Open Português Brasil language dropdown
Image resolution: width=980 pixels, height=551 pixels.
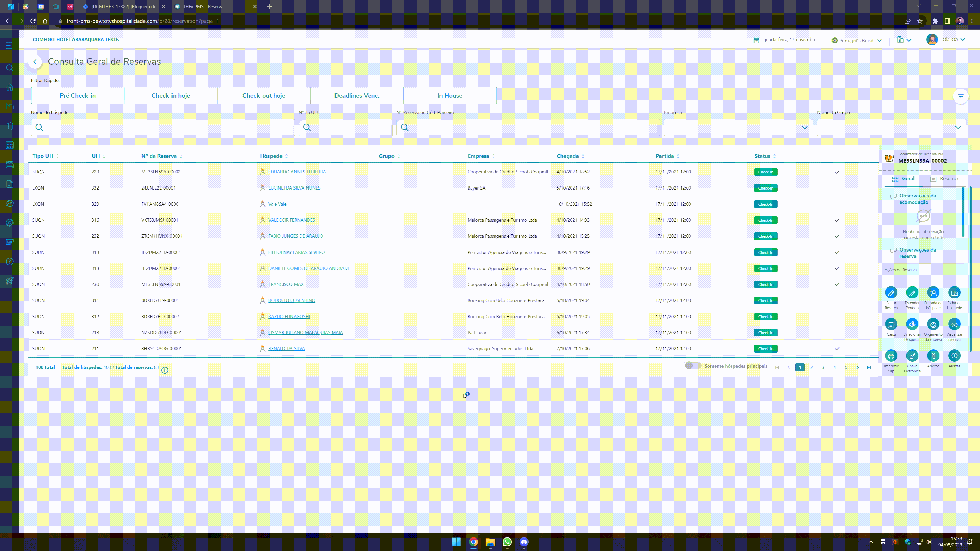pos(856,40)
